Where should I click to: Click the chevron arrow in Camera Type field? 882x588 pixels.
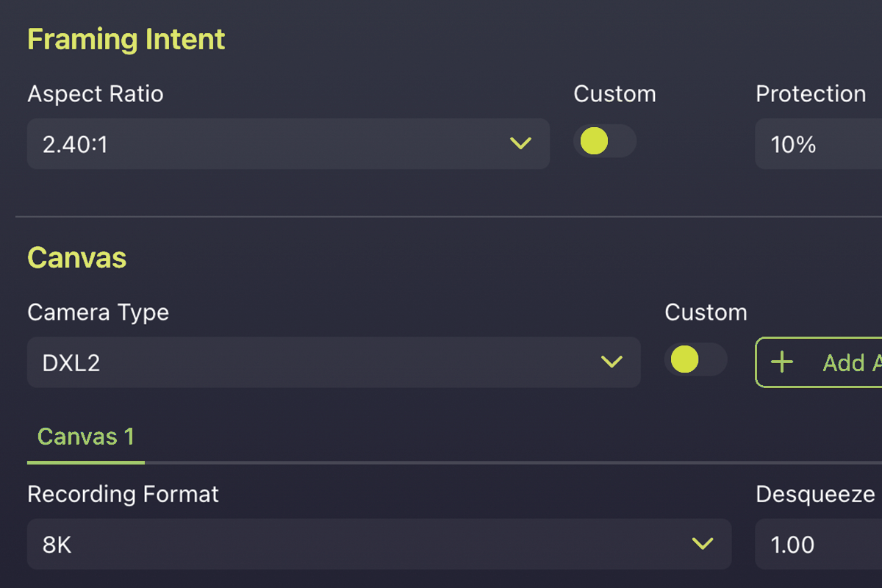click(x=612, y=362)
